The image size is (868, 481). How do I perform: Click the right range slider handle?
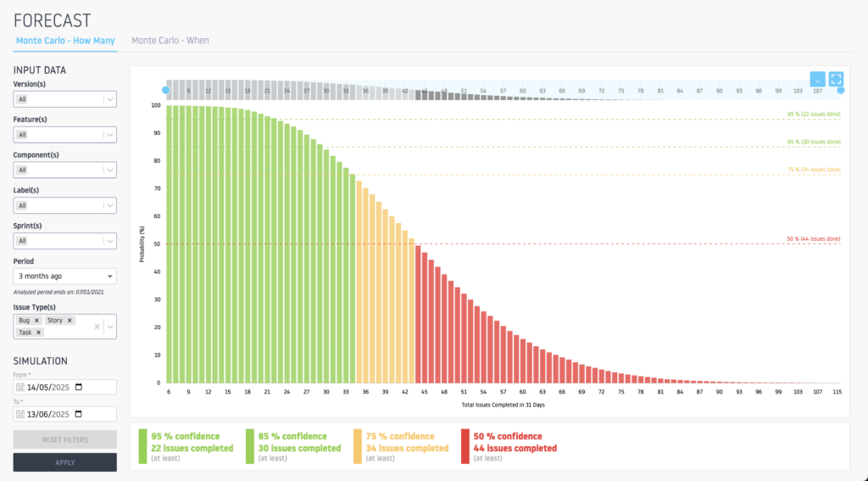[x=840, y=90]
